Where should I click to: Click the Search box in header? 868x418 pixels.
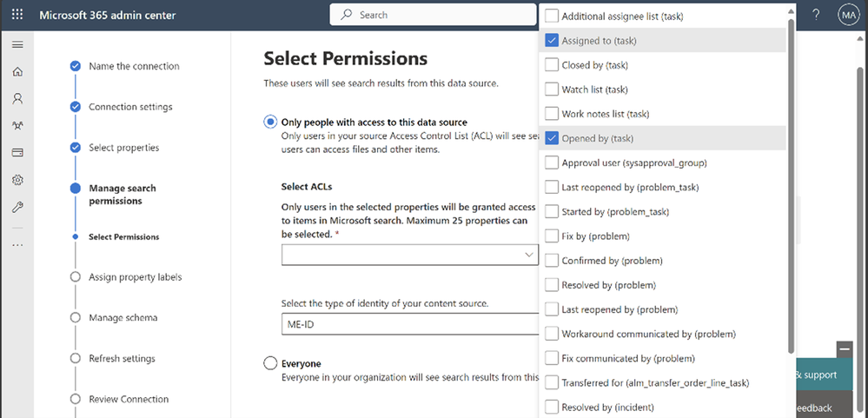(433, 15)
